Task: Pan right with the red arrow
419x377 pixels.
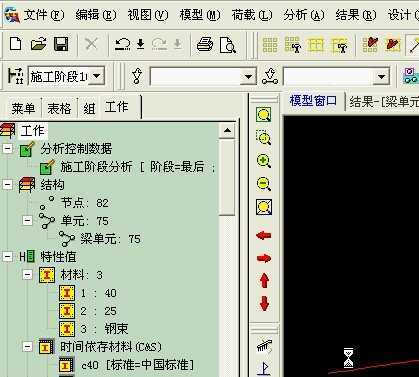Action: coord(264,258)
